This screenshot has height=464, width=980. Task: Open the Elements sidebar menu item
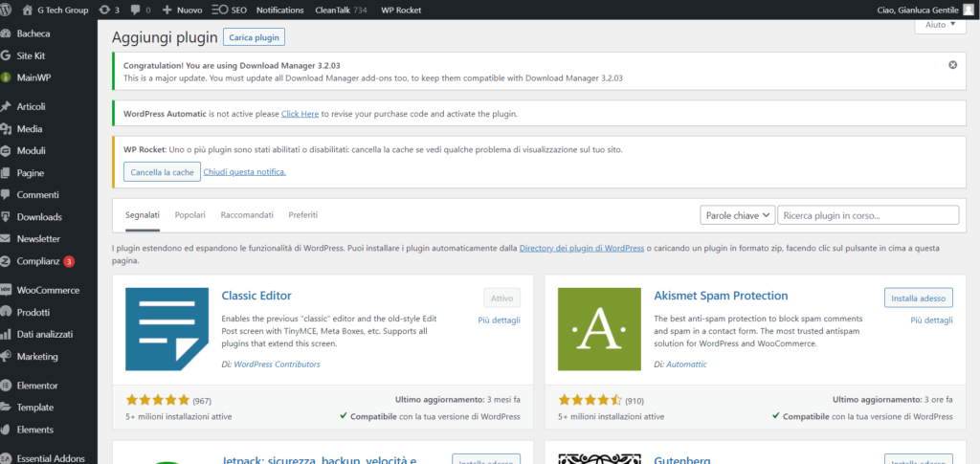click(35, 430)
